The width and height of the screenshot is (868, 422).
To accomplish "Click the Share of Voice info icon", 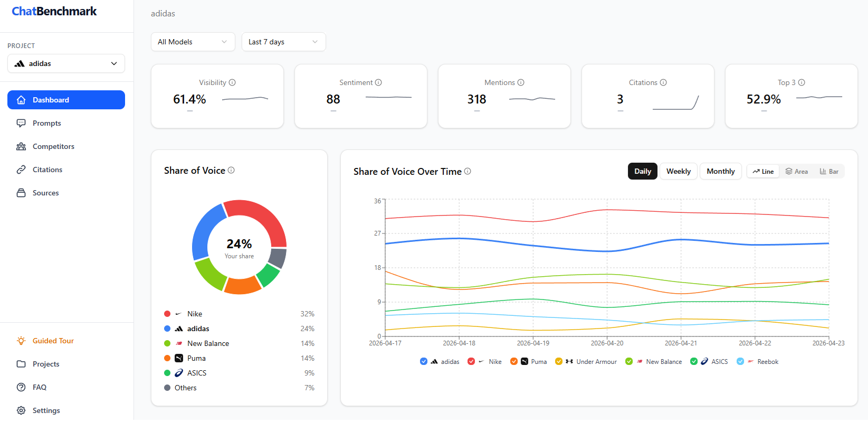I will coord(231,170).
